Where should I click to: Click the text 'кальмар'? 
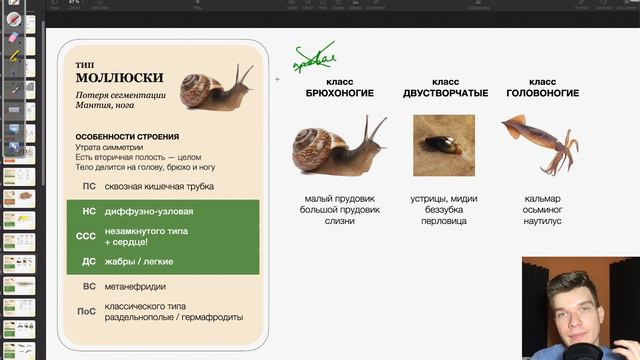pos(542,199)
